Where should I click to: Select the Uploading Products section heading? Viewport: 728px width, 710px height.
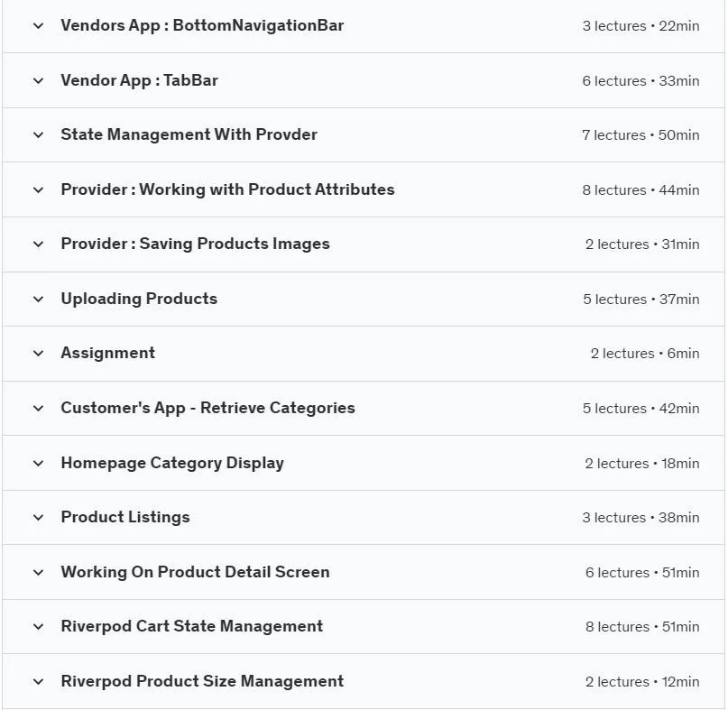(139, 299)
